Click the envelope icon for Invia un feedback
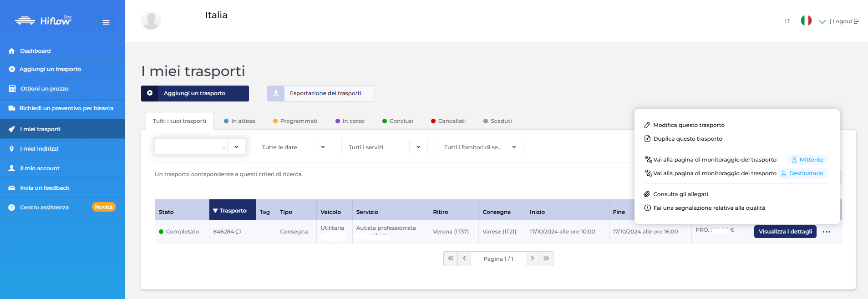 12,188
